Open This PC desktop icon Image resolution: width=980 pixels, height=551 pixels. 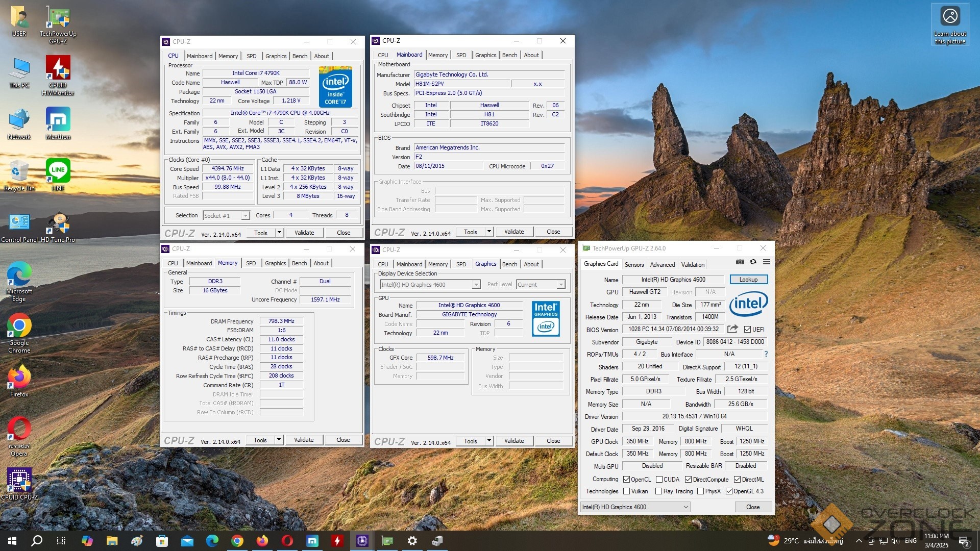tap(19, 72)
